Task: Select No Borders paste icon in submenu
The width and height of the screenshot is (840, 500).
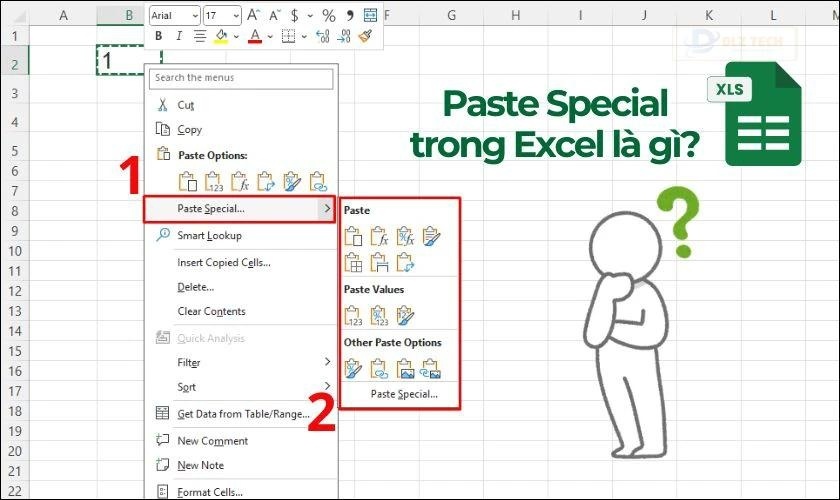Action: pos(353,263)
